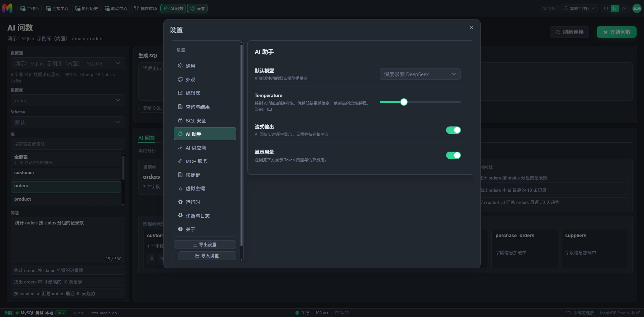Click 开始问数 button
The image size is (644, 317).
[616, 32]
